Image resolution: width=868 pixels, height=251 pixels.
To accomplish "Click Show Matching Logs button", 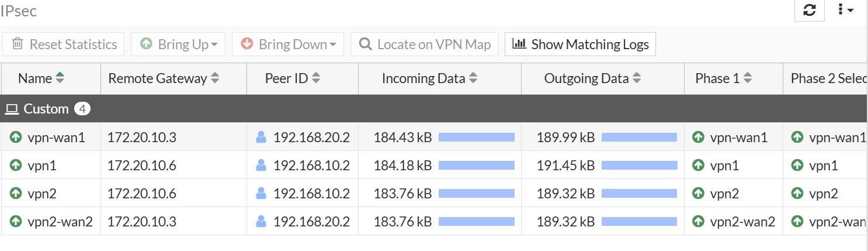I will click(x=580, y=44).
